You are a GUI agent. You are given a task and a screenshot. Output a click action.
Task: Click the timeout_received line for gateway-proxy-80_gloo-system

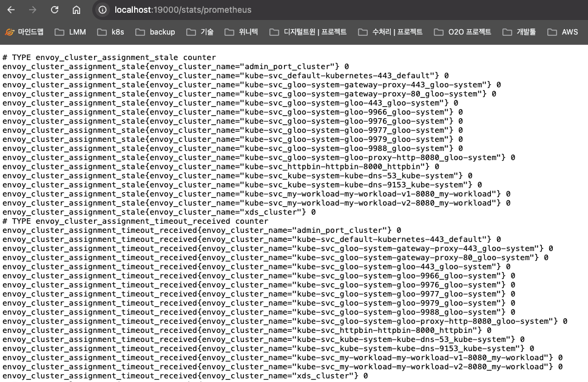[x=275, y=258]
